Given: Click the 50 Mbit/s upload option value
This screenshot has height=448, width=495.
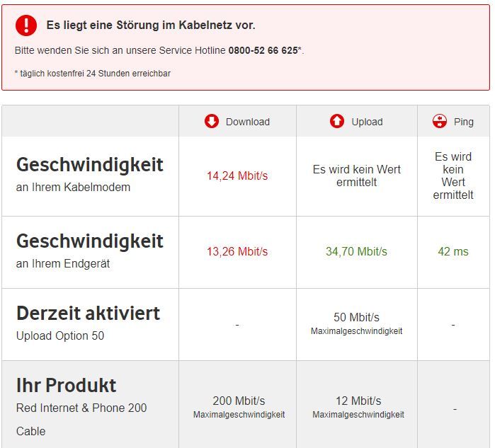Looking at the screenshot, I should tap(356, 317).
